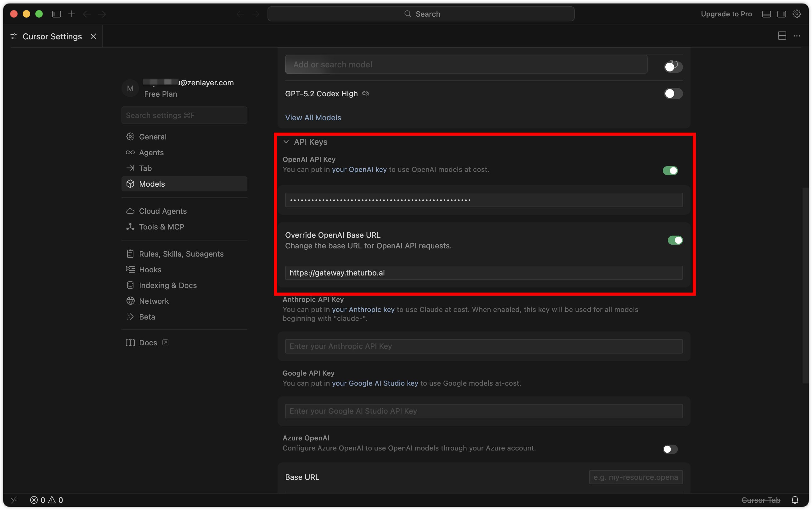The width and height of the screenshot is (812, 510).
Task: Toggle the secondary sidebar layout icon
Action: (x=781, y=14)
